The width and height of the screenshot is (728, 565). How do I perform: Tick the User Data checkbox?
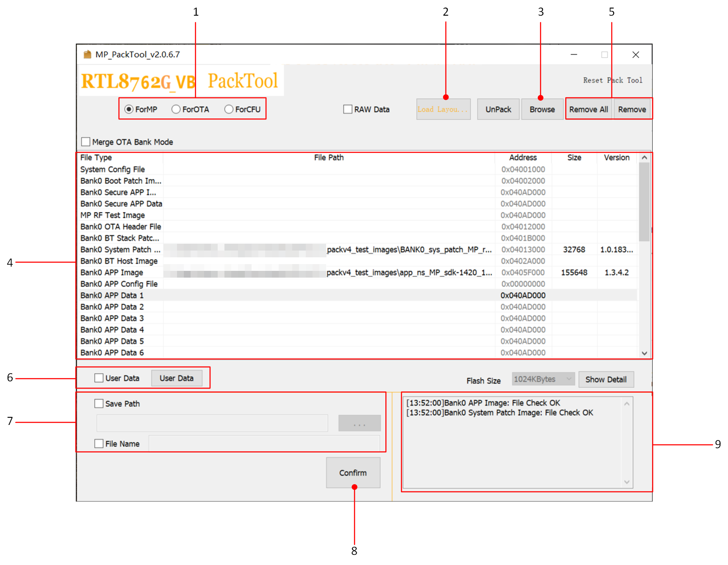(x=99, y=378)
